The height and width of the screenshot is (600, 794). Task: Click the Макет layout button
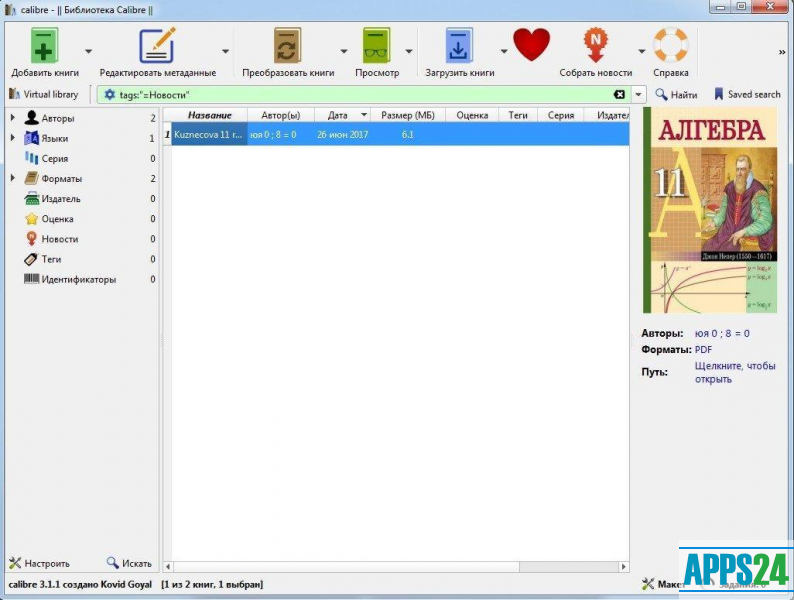pos(663,584)
